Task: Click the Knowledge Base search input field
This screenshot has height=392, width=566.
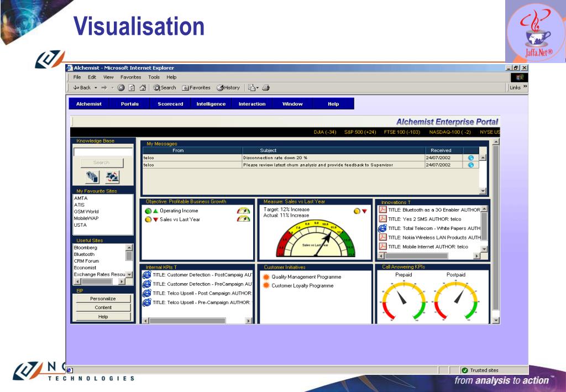Action: coord(103,152)
